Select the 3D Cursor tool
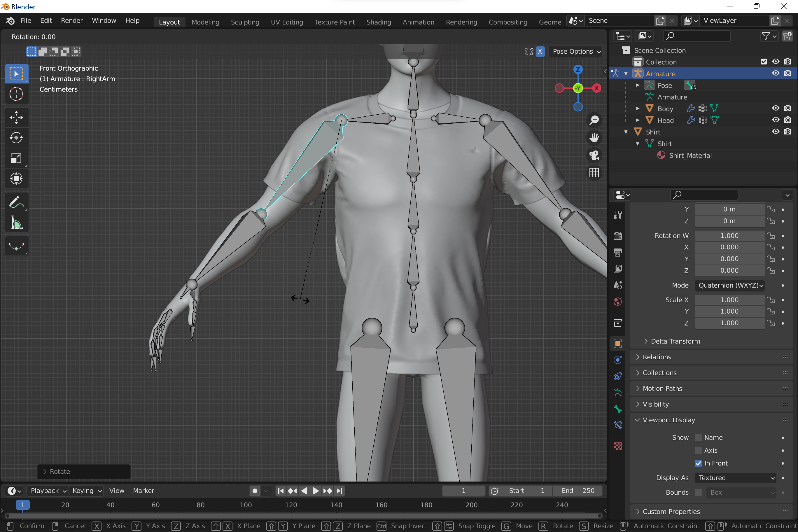Viewport: 798px width, 532px height. 16,94
